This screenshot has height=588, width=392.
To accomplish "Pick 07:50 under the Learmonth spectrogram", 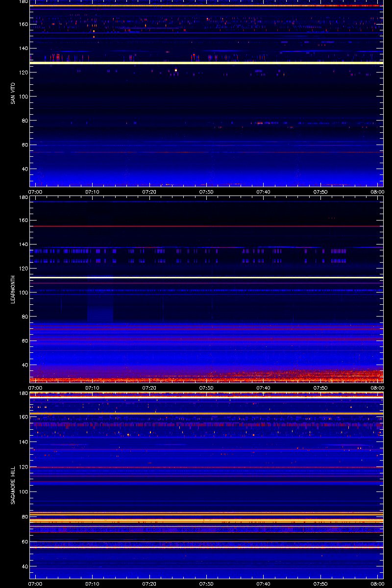I will point(320,388).
